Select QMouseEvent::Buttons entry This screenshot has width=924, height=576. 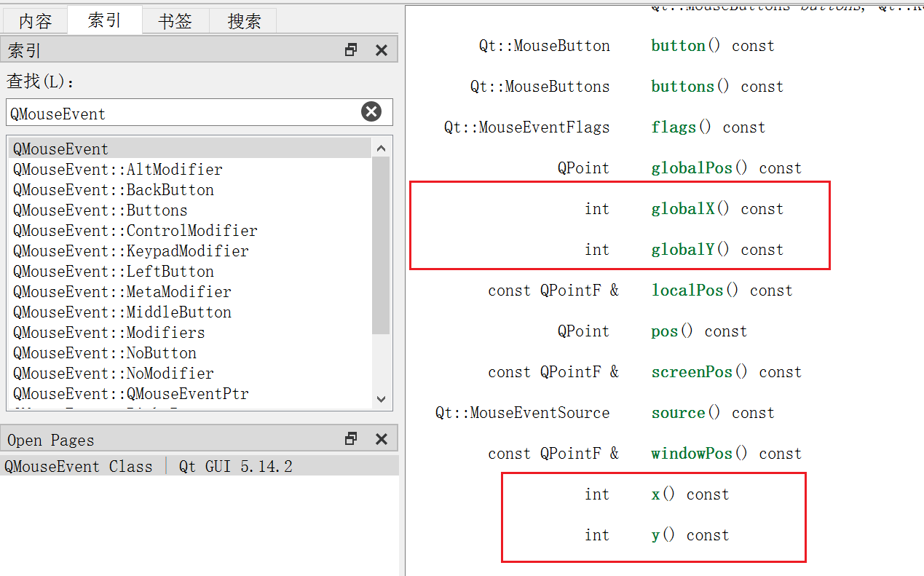(100, 210)
